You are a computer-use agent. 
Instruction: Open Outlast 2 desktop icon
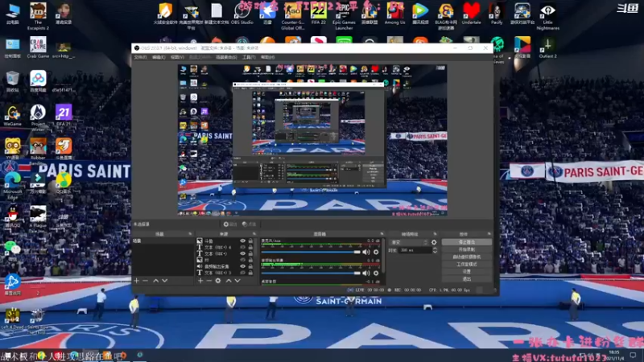(x=547, y=47)
